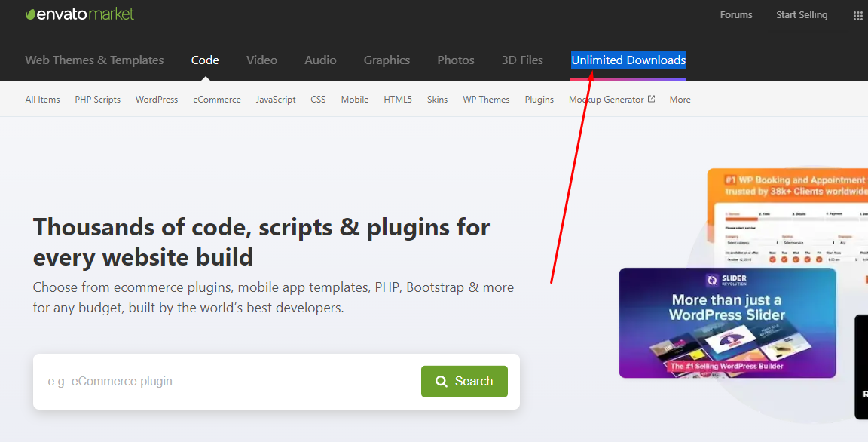868x442 pixels.
Task: Show All Items in subnav
Action: [43, 100]
